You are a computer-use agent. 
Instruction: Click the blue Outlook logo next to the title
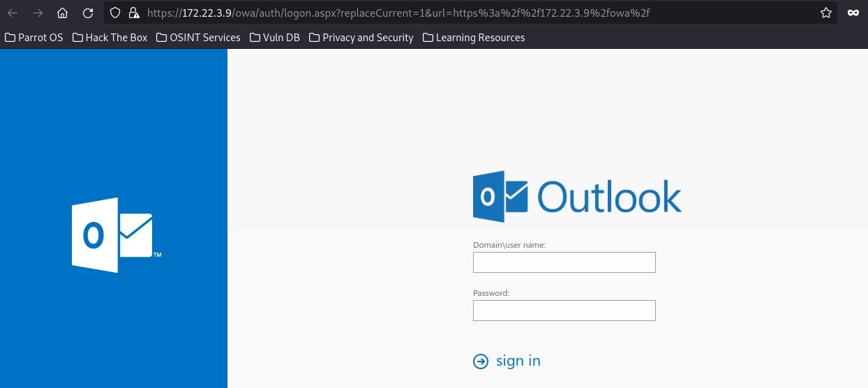501,197
